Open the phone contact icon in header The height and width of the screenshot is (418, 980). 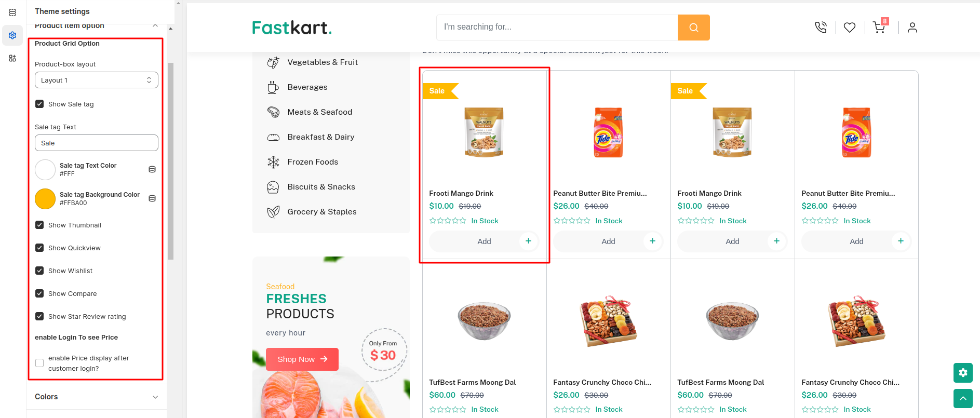click(821, 28)
